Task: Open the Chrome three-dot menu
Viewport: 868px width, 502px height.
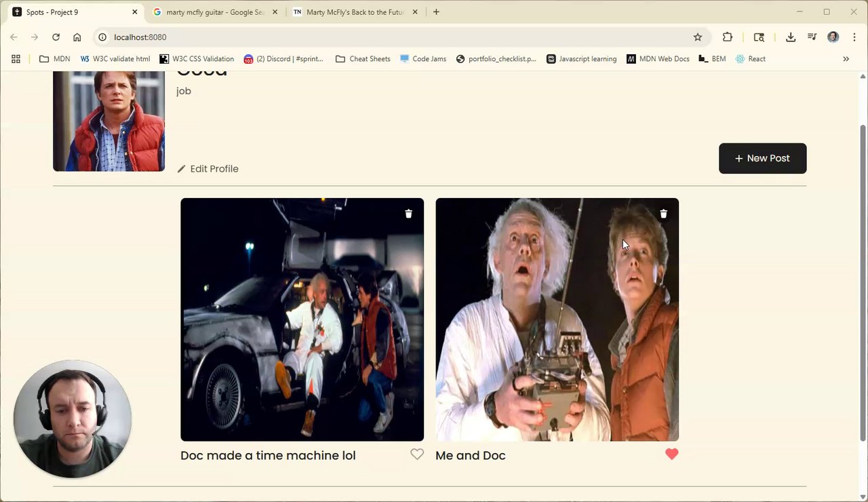Action: pos(854,37)
